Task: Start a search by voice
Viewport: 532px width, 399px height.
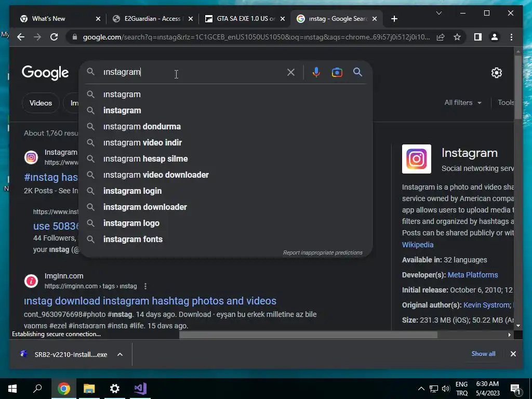Action: pyautogui.click(x=316, y=72)
